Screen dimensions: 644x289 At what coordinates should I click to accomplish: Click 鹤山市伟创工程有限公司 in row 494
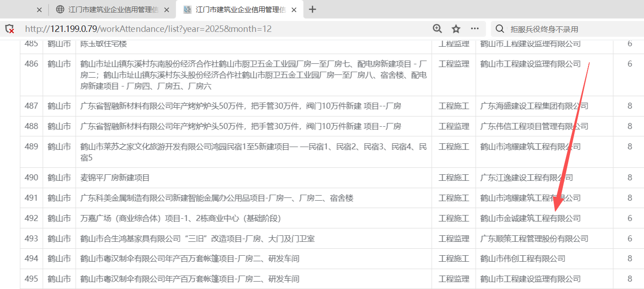point(523,258)
